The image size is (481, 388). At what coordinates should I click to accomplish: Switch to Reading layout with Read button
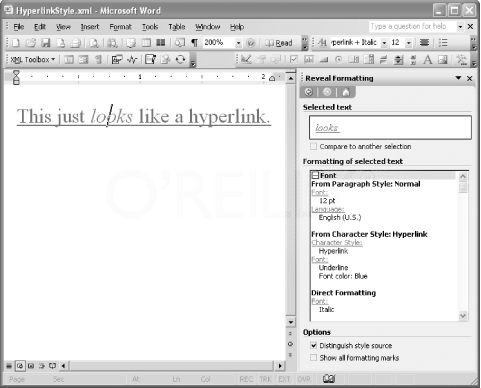click(x=279, y=43)
